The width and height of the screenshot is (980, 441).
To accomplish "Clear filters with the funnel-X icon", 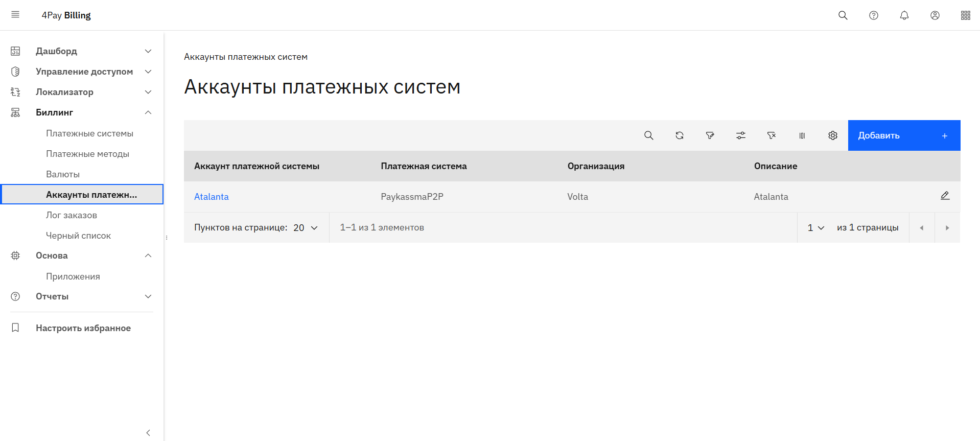I will [x=771, y=135].
